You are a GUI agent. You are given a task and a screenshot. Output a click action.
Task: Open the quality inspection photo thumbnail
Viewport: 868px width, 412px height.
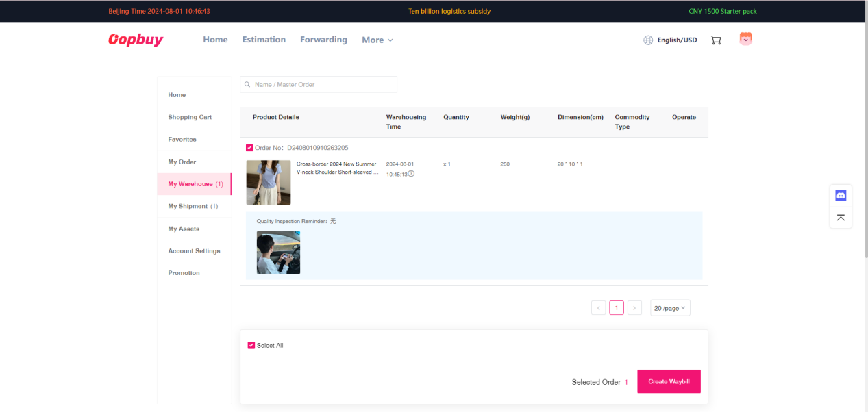click(278, 253)
